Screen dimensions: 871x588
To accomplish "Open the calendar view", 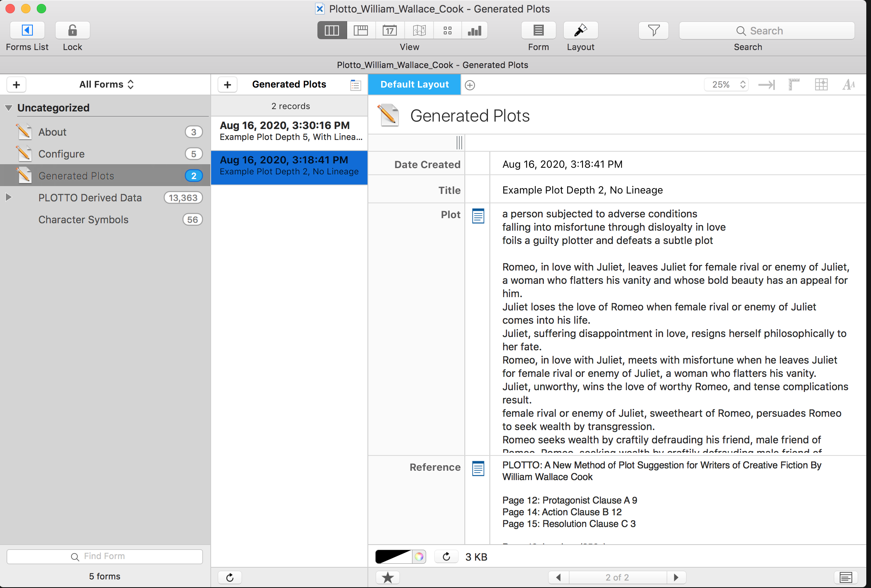I will click(x=390, y=30).
